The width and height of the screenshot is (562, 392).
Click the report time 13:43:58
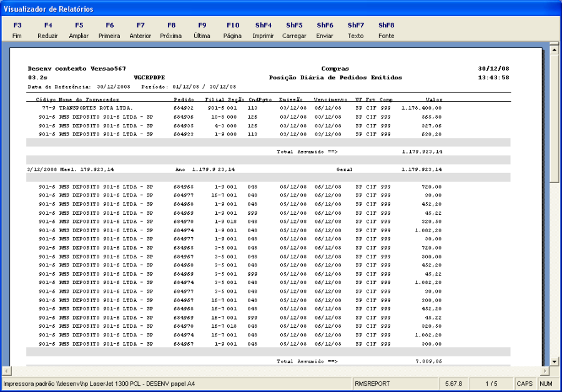tap(493, 77)
